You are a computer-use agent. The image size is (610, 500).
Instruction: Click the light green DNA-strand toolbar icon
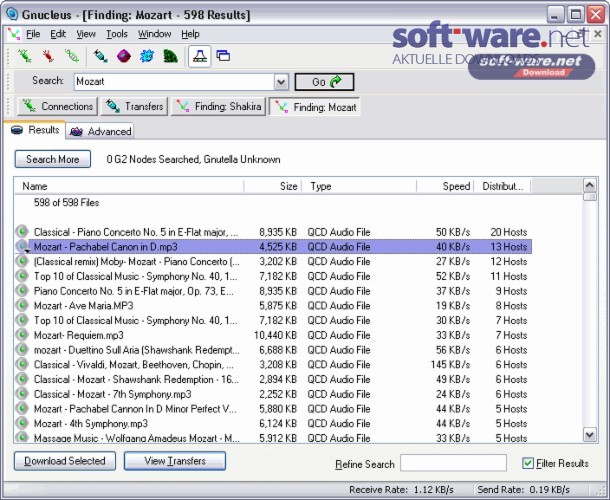pyautogui.click(x=72, y=56)
